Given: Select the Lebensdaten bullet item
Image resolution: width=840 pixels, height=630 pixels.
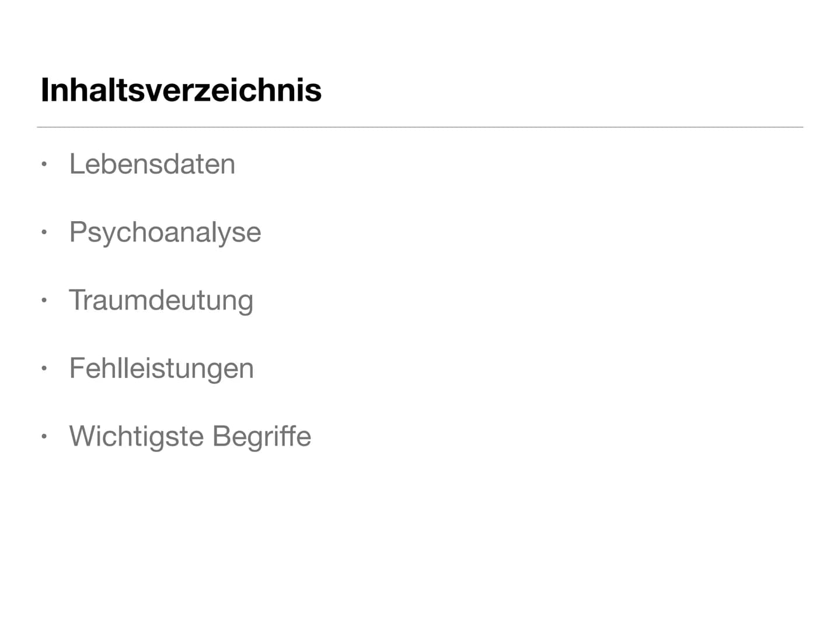Looking at the screenshot, I should point(152,164).
